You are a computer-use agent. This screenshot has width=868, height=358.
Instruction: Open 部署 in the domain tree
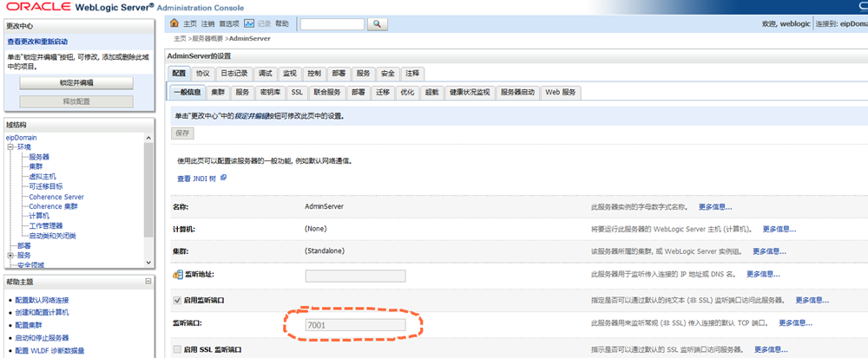tap(23, 246)
